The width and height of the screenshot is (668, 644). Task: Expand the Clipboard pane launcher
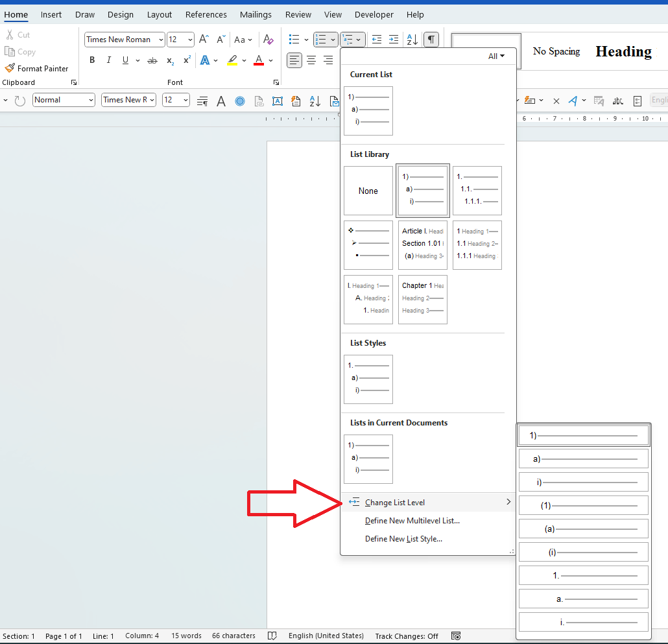(x=74, y=82)
